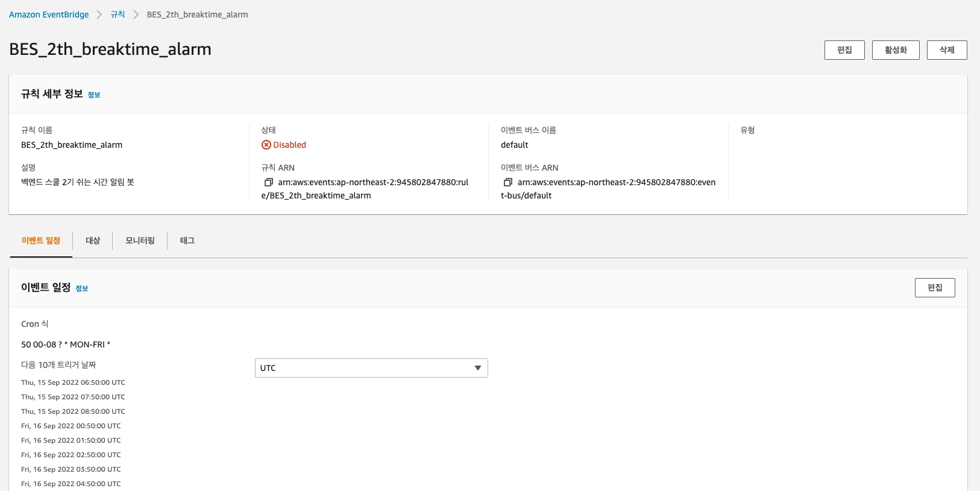Copy the rule ARN using copy icon
Viewport: 980px width, 491px height.
269,182
